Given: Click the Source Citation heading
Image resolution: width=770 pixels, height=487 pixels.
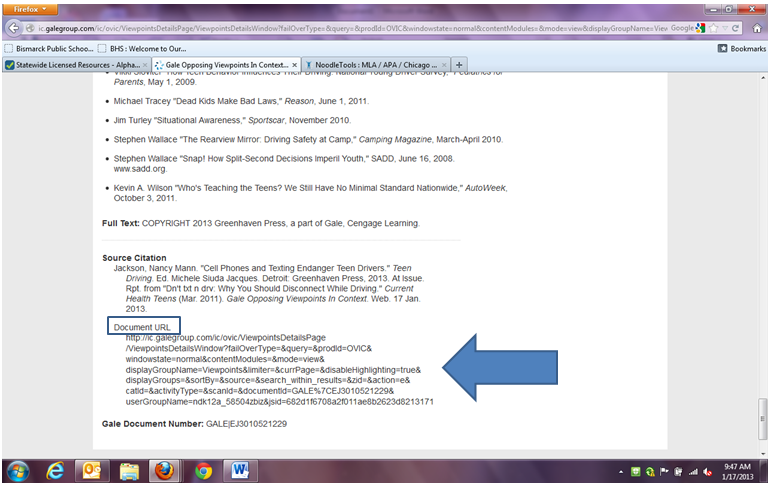Looking at the screenshot, I should [x=134, y=258].
